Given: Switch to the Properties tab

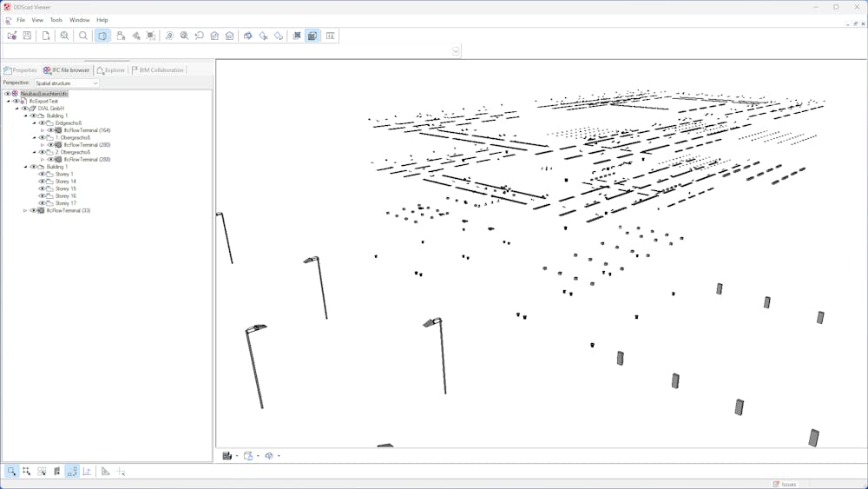Looking at the screenshot, I should [x=21, y=70].
